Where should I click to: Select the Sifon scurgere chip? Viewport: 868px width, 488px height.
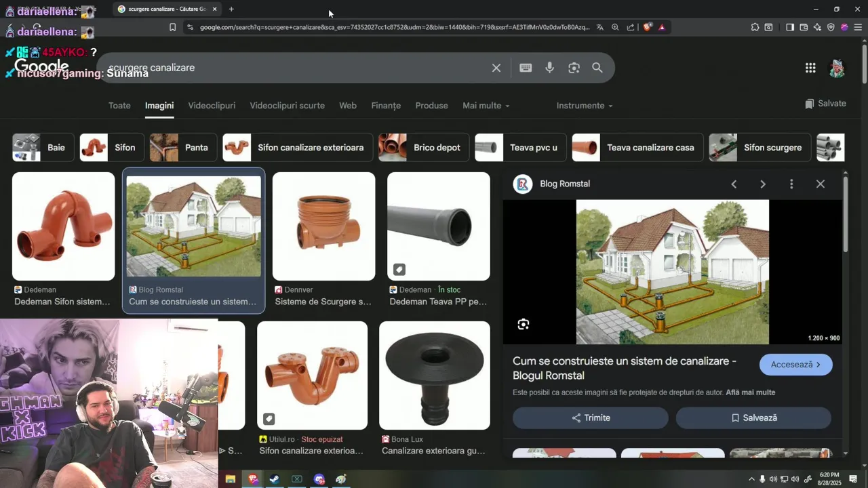(x=759, y=147)
